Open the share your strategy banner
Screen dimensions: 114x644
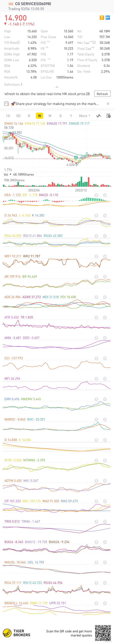tap(54, 104)
